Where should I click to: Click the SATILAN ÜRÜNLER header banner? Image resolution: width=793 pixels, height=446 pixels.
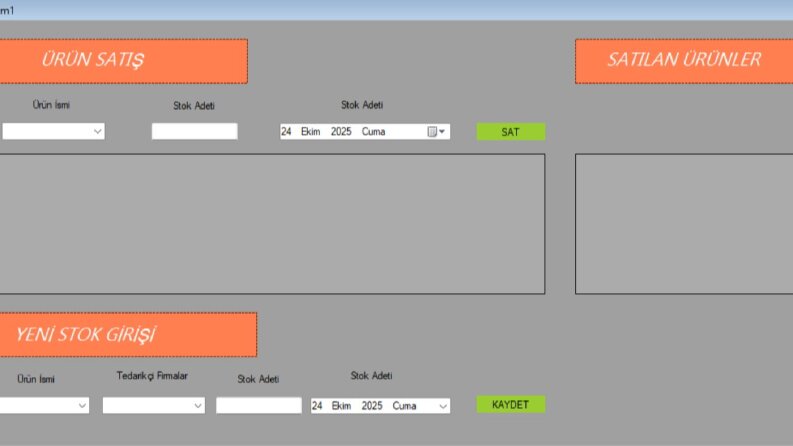tap(684, 61)
